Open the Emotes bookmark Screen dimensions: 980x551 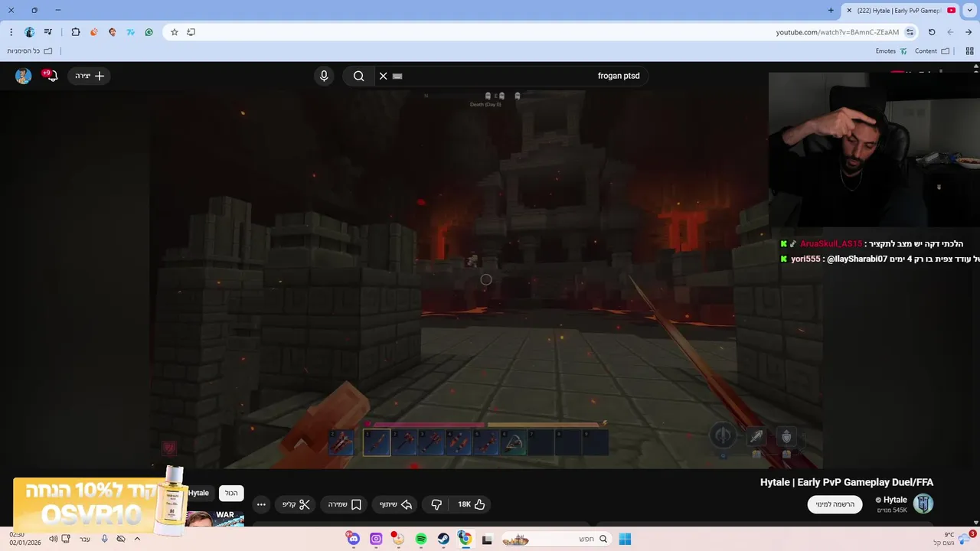[891, 51]
